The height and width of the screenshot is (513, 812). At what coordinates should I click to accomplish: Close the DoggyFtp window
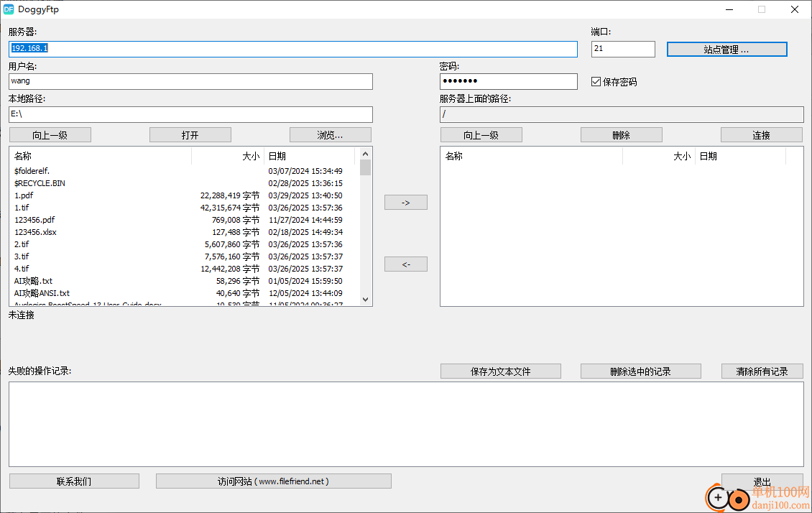coord(794,9)
